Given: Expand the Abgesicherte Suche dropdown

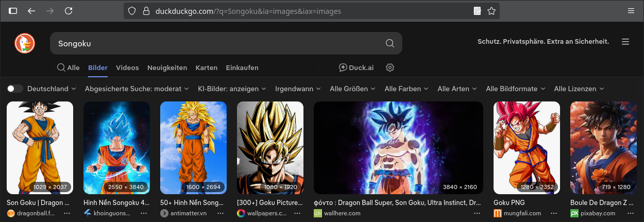Looking at the screenshot, I should click(137, 89).
